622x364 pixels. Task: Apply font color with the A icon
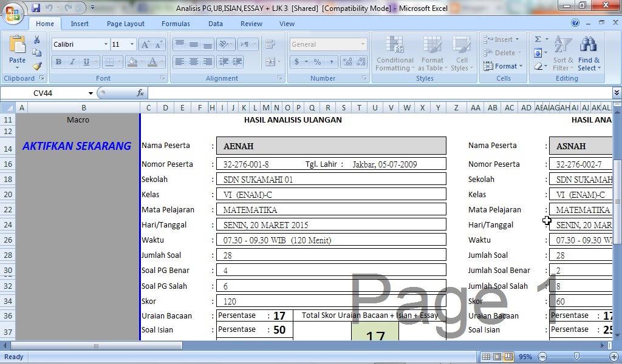[152, 62]
